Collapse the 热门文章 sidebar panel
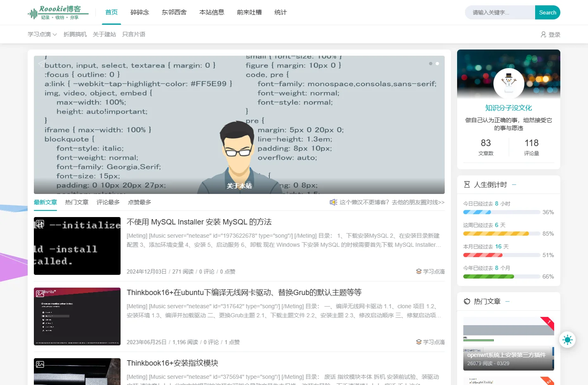 pos(507,301)
